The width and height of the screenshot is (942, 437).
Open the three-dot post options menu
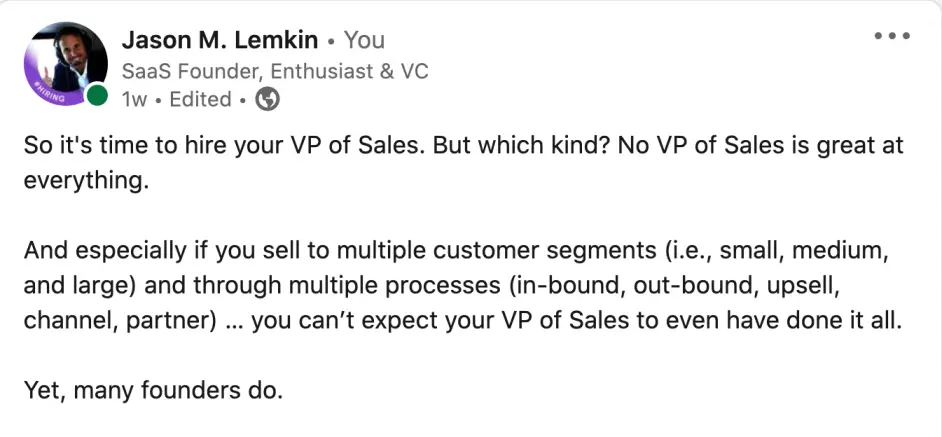click(892, 36)
